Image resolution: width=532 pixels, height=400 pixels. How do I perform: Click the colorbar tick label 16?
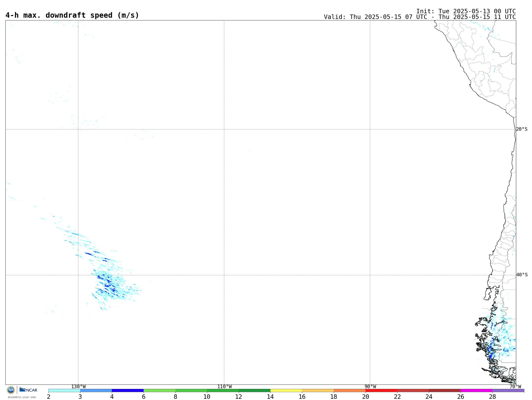pyautogui.click(x=302, y=397)
